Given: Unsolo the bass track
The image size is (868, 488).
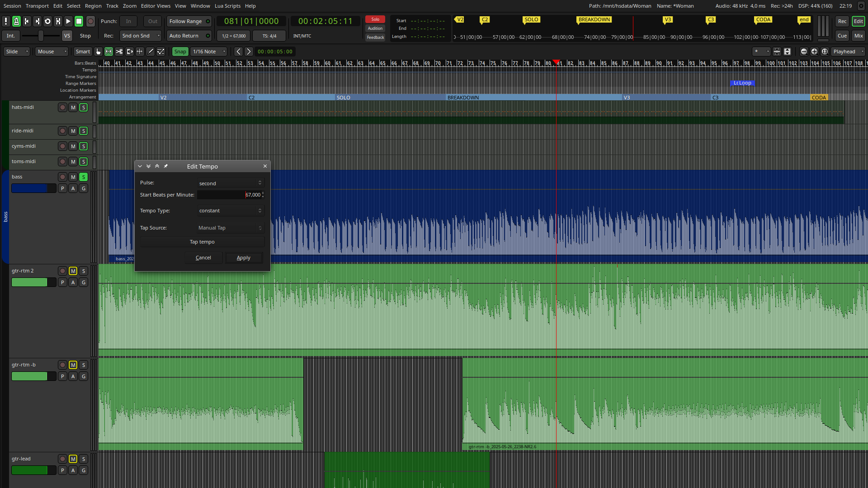Looking at the screenshot, I should tap(84, 177).
